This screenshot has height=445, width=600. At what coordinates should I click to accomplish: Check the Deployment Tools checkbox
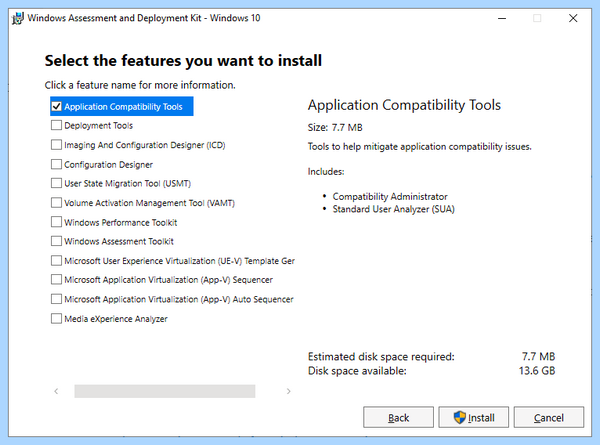coord(56,125)
